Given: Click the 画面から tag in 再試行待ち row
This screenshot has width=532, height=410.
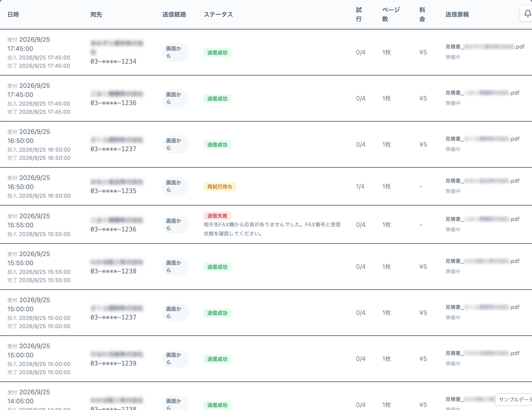Looking at the screenshot, I should pyautogui.click(x=175, y=186).
